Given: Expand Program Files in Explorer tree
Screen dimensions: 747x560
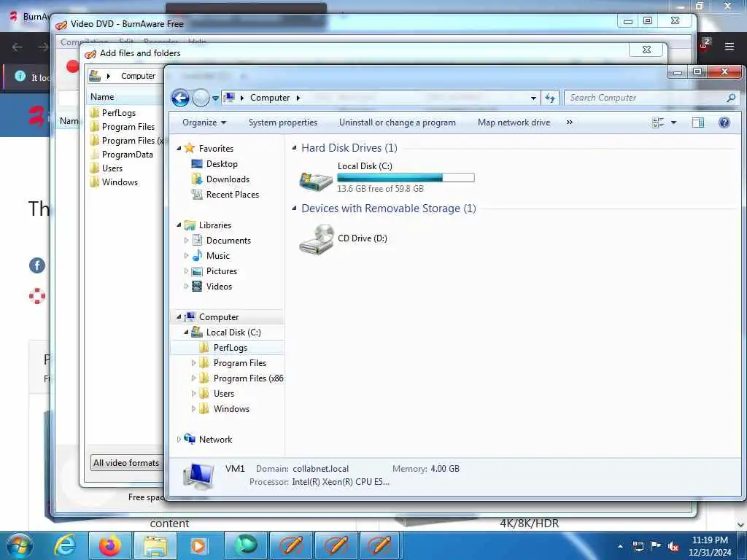Looking at the screenshot, I should 193,363.
